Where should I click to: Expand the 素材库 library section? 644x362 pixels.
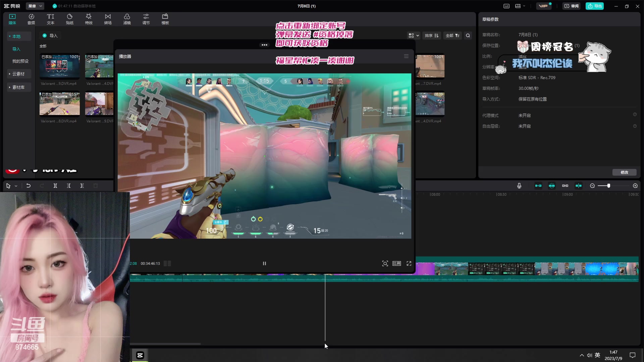19,87
